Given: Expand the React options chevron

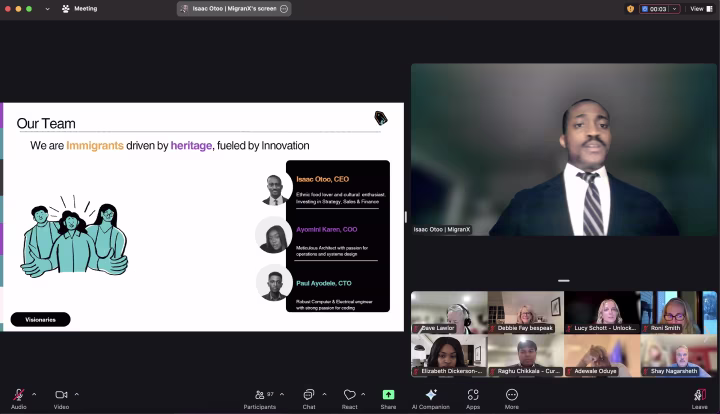Looking at the screenshot, I should pyautogui.click(x=363, y=394).
